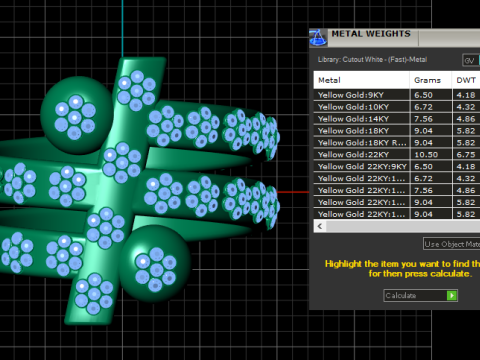Click DWT 4.18 in the Yellow Gold:9KY row
This screenshot has width=480, height=360.
tap(466, 95)
